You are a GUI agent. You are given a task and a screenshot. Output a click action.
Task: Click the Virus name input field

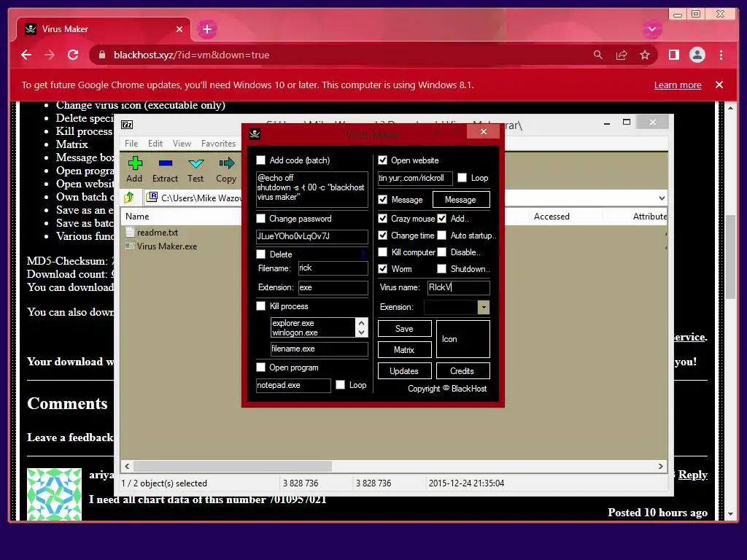(x=458, y=287)
